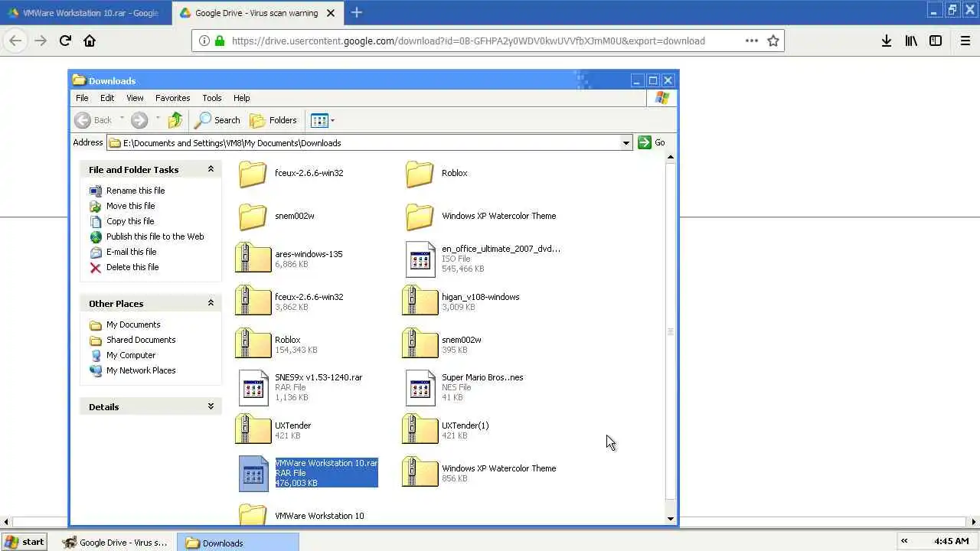The width and height of the screenshot is (980, 551).
Task: Click Move this file link
Action: tap(130, 206)
